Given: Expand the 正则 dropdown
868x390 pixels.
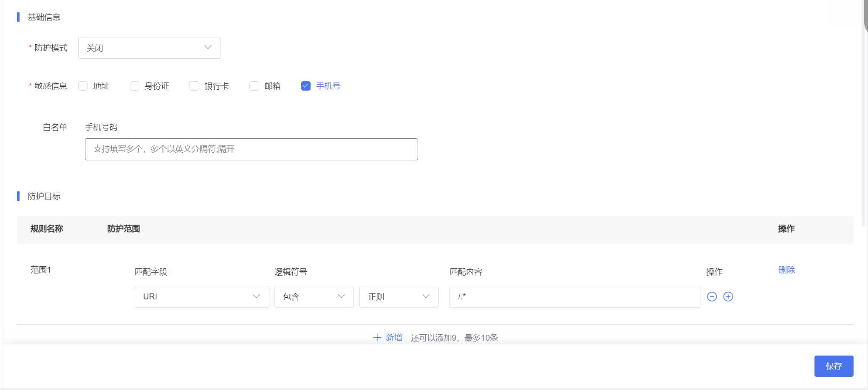Looking at the screenshot, I should [399, 296].
